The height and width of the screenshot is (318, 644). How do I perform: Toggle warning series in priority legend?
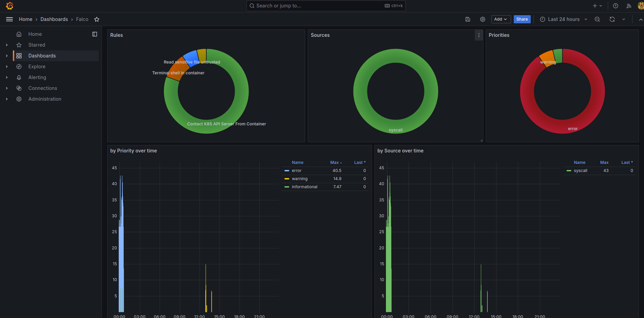coord(300,179)
